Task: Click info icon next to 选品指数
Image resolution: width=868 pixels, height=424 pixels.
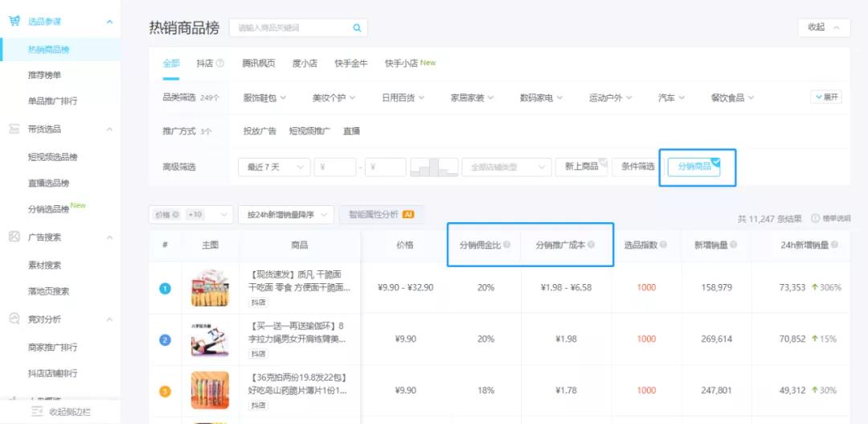Action: pyautogui.click(x=663, y=245)
